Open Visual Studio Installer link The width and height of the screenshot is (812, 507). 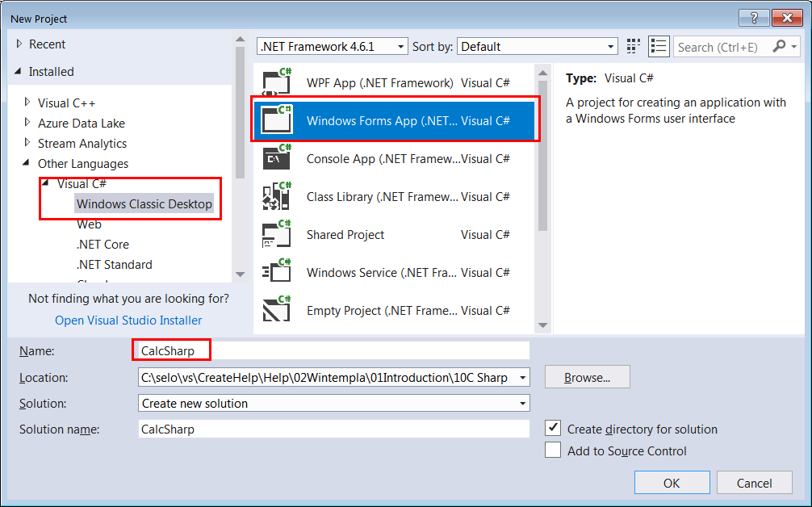pos(128,320)
